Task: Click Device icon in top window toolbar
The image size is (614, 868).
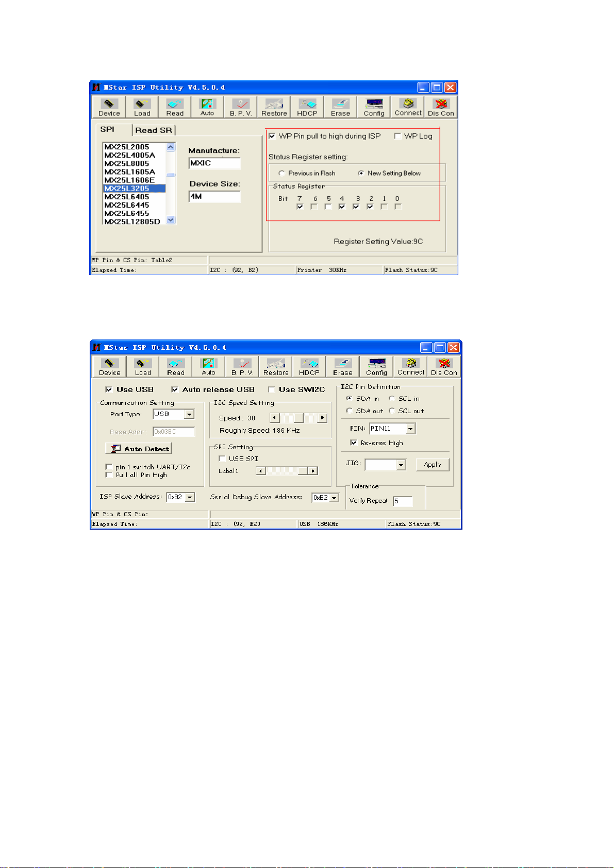Action: click(x=109, y=107)
